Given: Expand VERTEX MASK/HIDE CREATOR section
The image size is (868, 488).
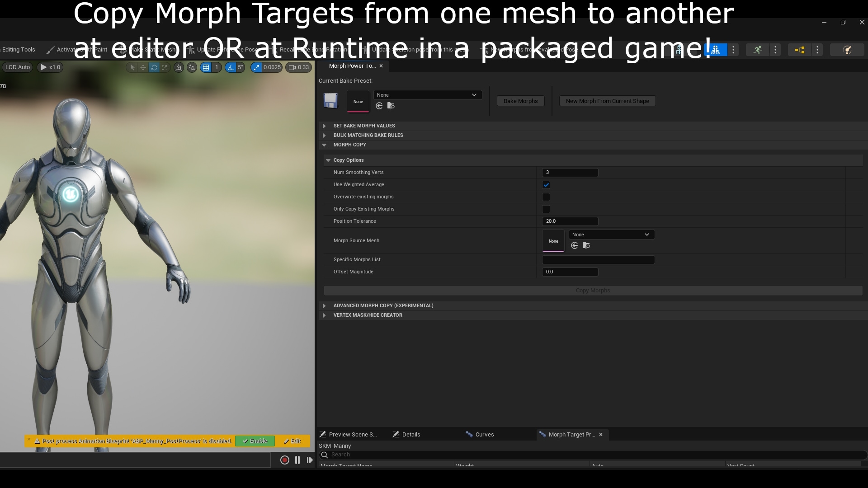Looking at the screenshot, I should [324, 315].
